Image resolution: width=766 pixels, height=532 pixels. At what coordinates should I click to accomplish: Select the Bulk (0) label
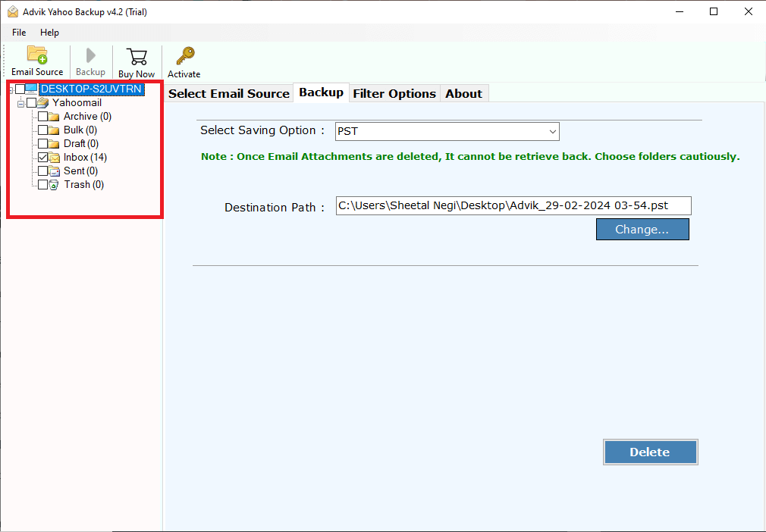pos(80,130)
